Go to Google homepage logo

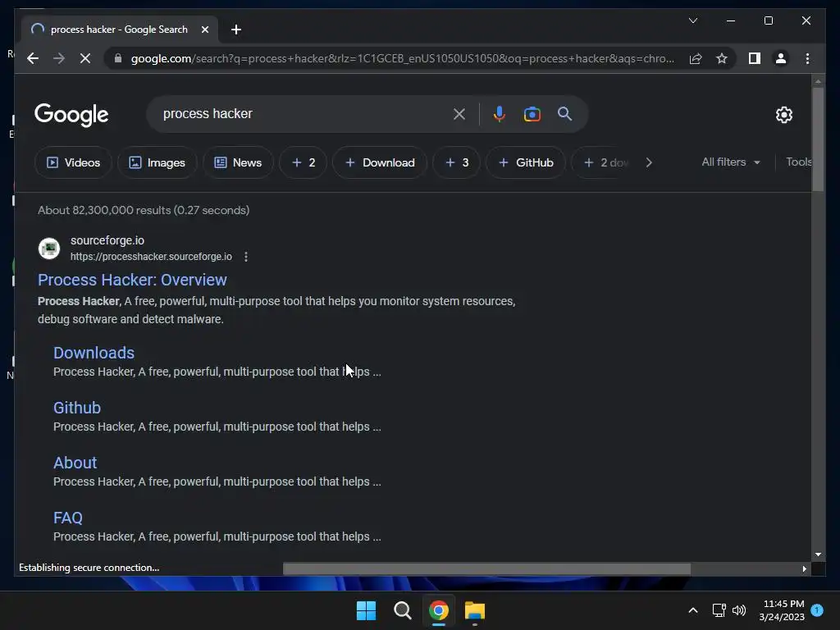[71, 115]
